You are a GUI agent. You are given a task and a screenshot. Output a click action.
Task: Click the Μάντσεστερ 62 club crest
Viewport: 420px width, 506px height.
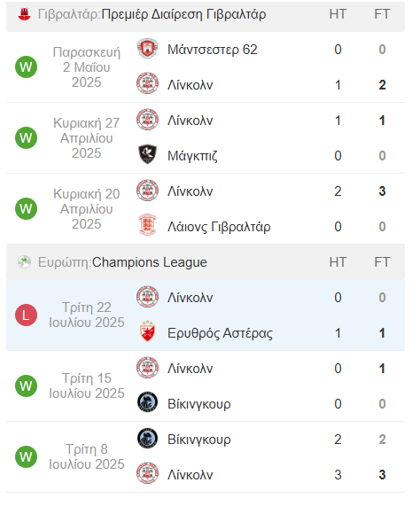point(147,49)
